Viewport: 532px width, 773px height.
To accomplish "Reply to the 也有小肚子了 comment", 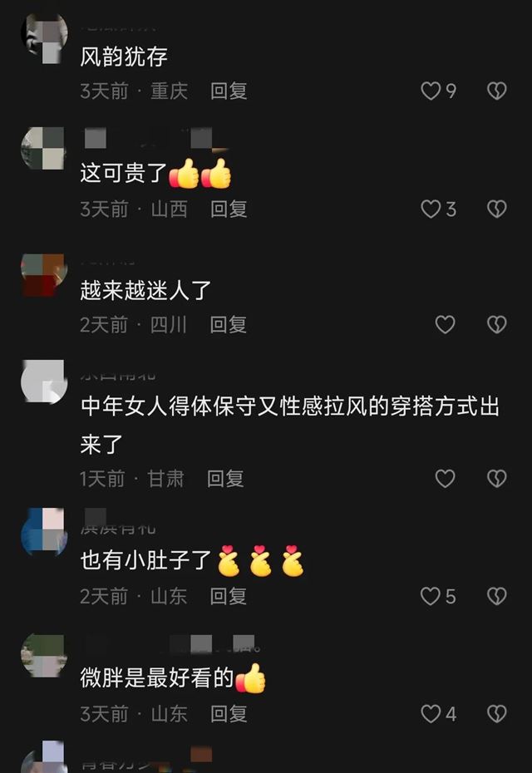I will (229, 596).
